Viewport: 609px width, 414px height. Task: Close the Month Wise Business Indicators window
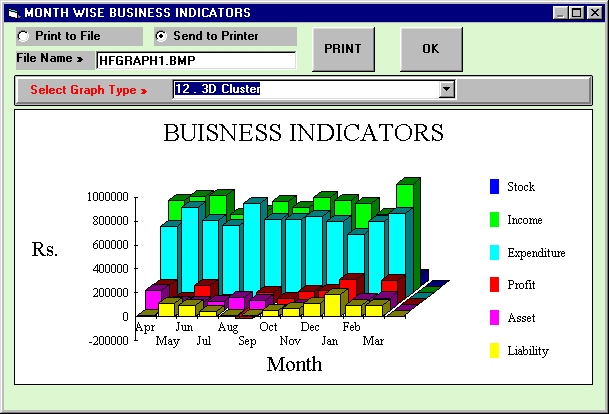point(594,13)
